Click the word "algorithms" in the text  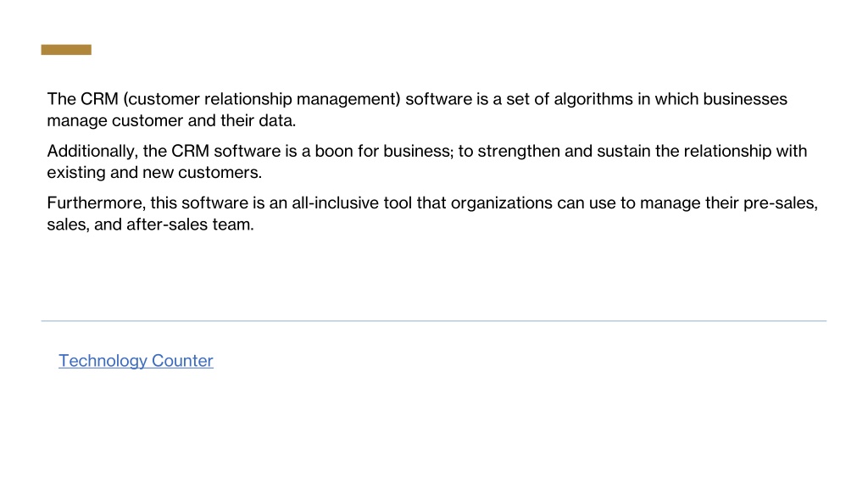[593, 99]
